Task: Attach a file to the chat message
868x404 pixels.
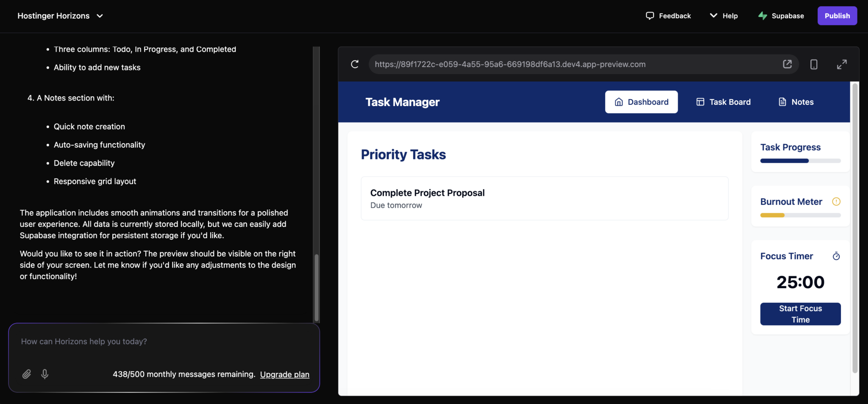Action: [27, 374]
